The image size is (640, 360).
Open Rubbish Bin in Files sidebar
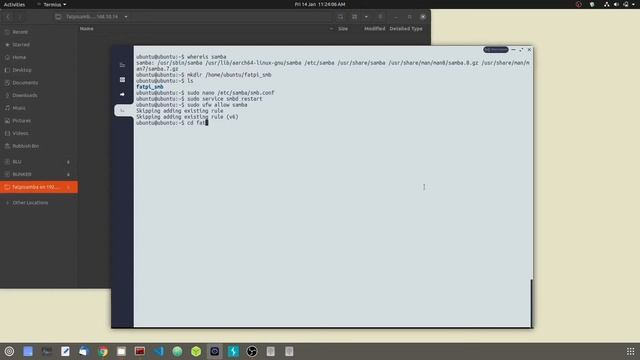point(39,146)
